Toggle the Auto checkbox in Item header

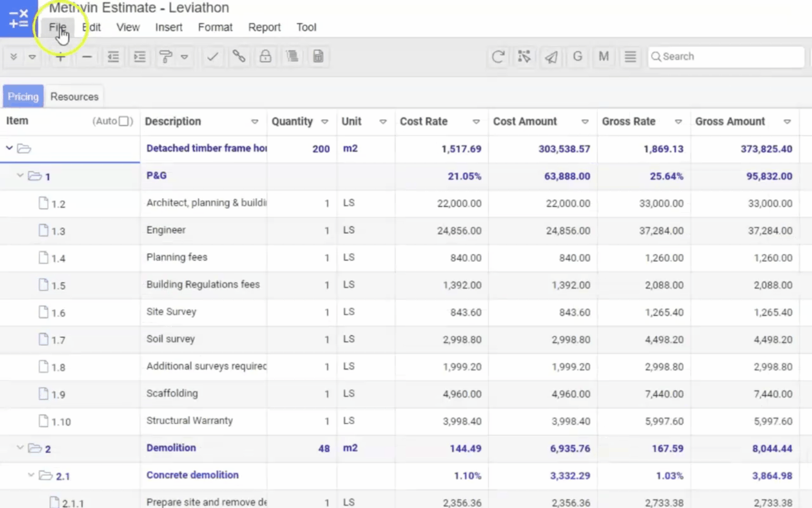pos(124,121)
